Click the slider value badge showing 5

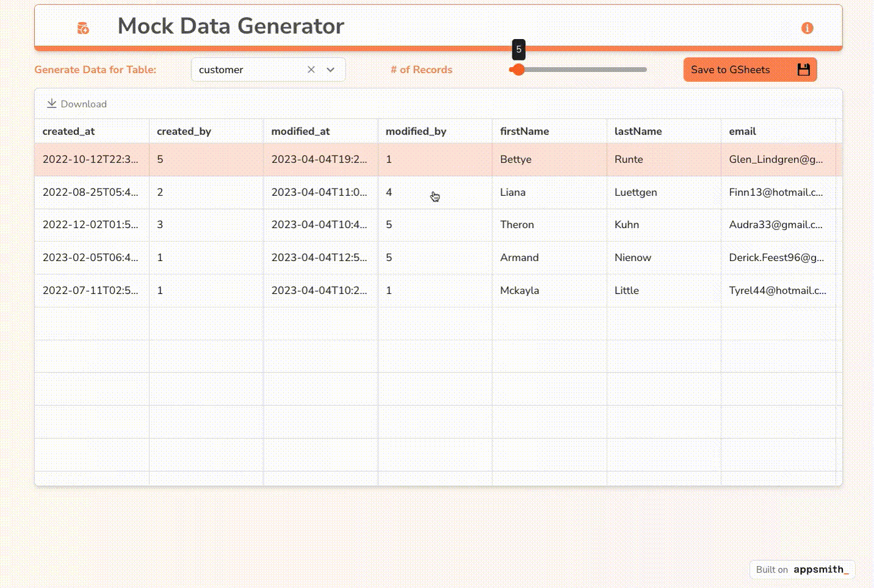click(x=518, y=49)
